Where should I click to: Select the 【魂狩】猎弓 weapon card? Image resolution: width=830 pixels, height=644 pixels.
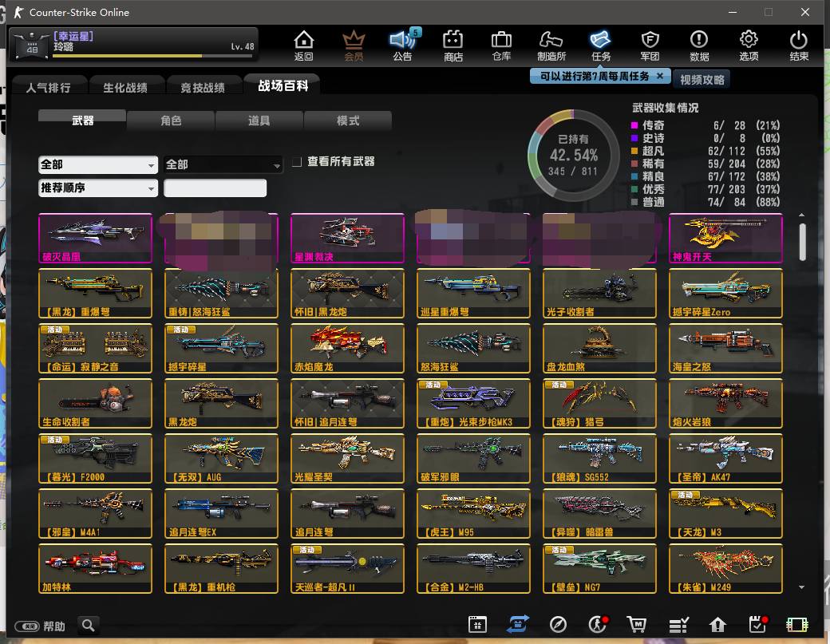pos(599,403)
